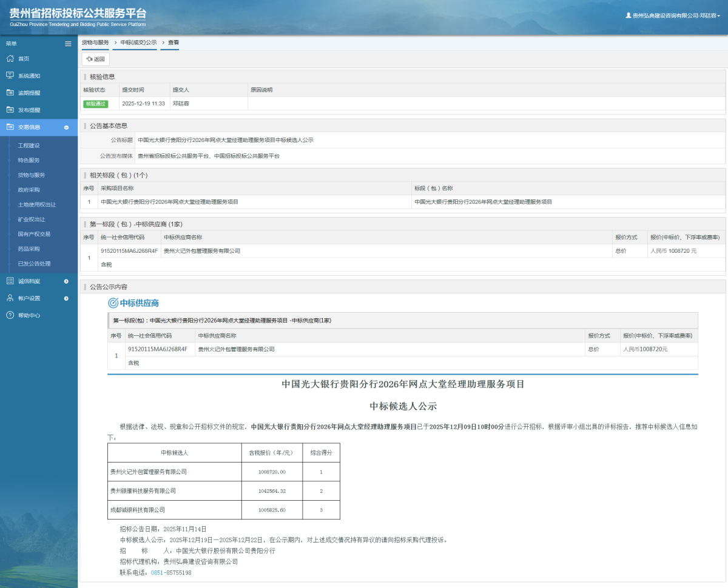728x588 pixels.
Task: Select the 诚信档案 archive icon
Action: (x=9, y=281)
